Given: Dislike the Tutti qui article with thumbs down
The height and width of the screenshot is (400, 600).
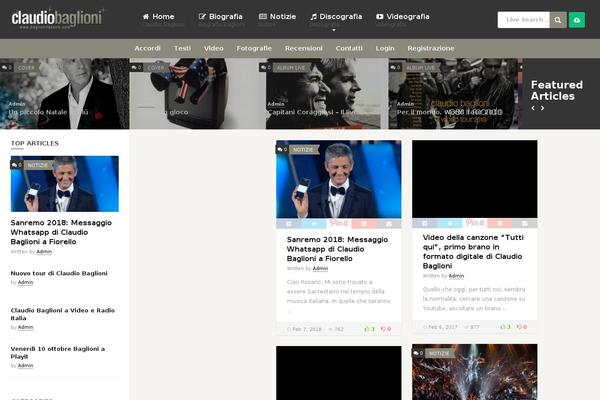Looking at the screenshot, I should [522, 327].
